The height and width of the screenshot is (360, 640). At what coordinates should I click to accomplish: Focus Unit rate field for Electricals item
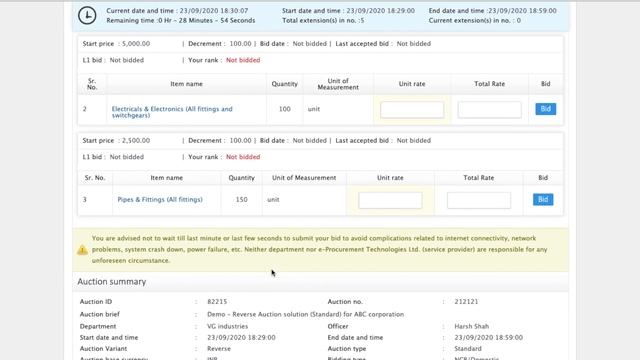point(412,110)
